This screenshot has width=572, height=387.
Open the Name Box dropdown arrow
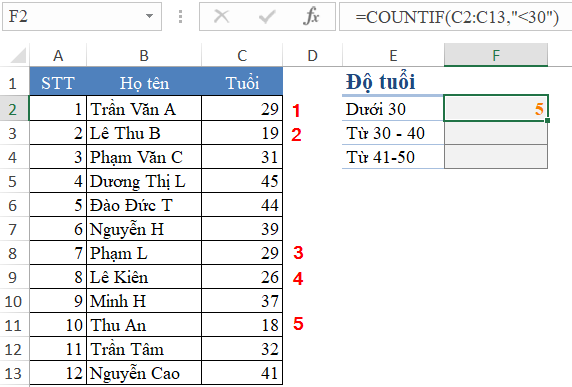(x=149, y=16)
